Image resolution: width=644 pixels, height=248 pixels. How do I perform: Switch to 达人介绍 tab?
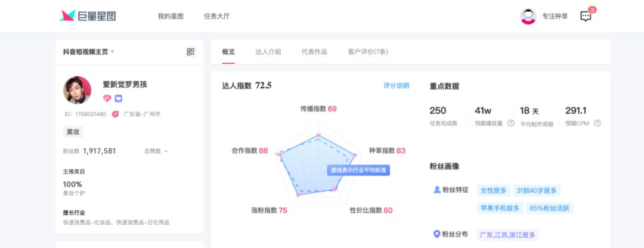(268, 52)
